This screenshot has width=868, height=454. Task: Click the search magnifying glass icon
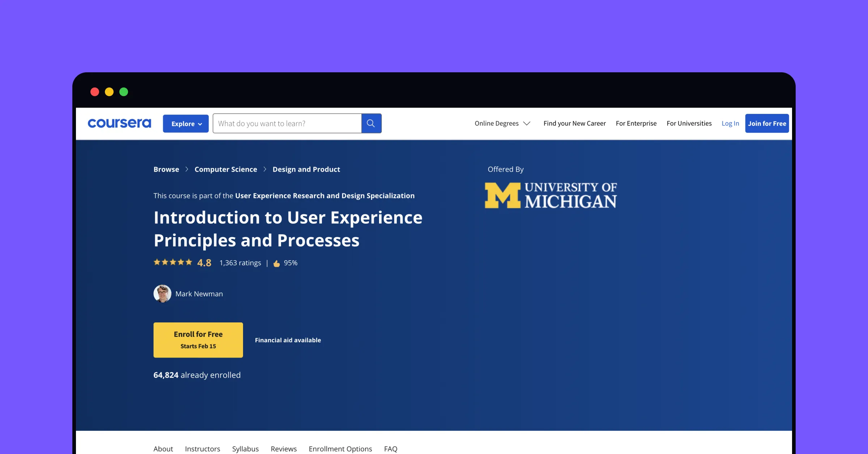click(371, 123)
